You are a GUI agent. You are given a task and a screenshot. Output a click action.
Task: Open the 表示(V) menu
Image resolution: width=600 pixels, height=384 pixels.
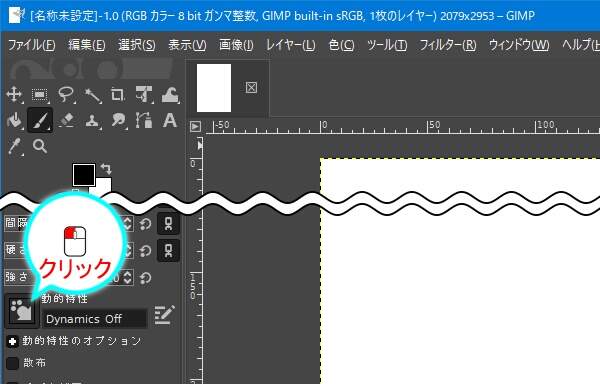187,45
